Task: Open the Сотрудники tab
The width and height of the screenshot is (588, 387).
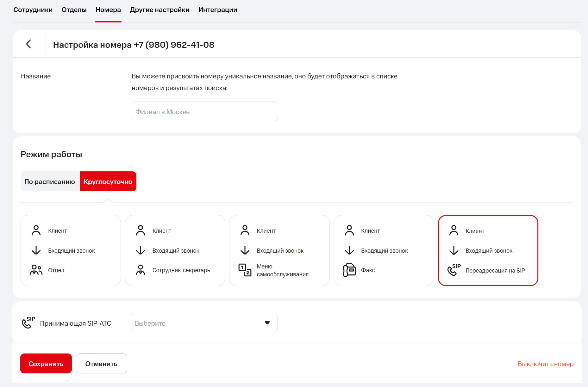Action: pyautogui.click(x=33, y=10)
